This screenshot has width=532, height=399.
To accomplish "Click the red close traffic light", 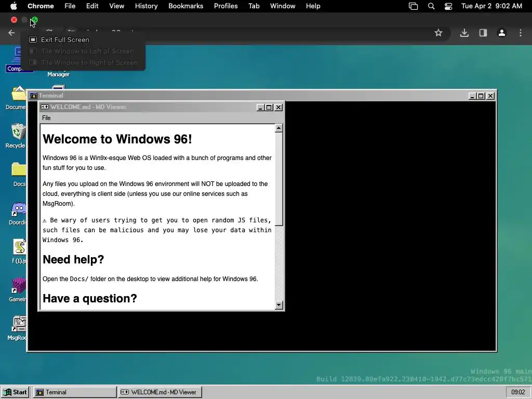I will coord(14,20).
